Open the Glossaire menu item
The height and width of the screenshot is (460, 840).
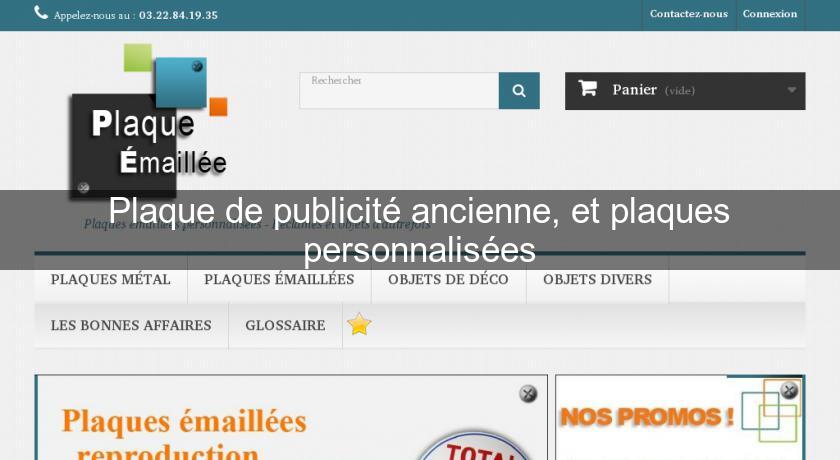point(286,325)
